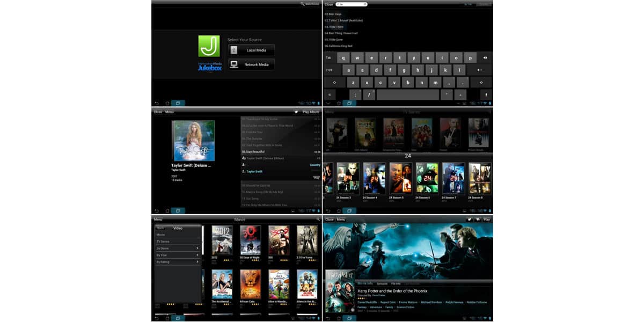Select result '02.Best Days'

coord(333,14)
